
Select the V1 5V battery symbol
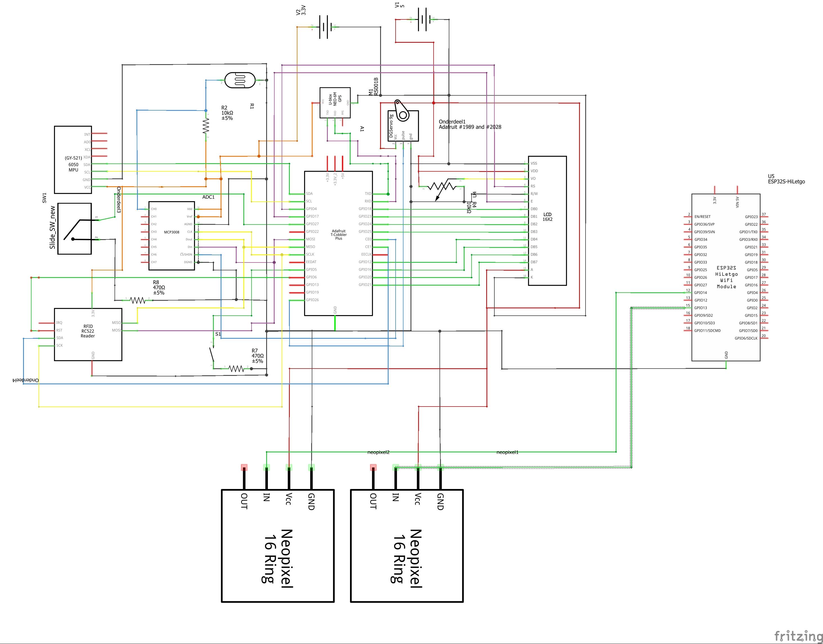pos(423,19)
